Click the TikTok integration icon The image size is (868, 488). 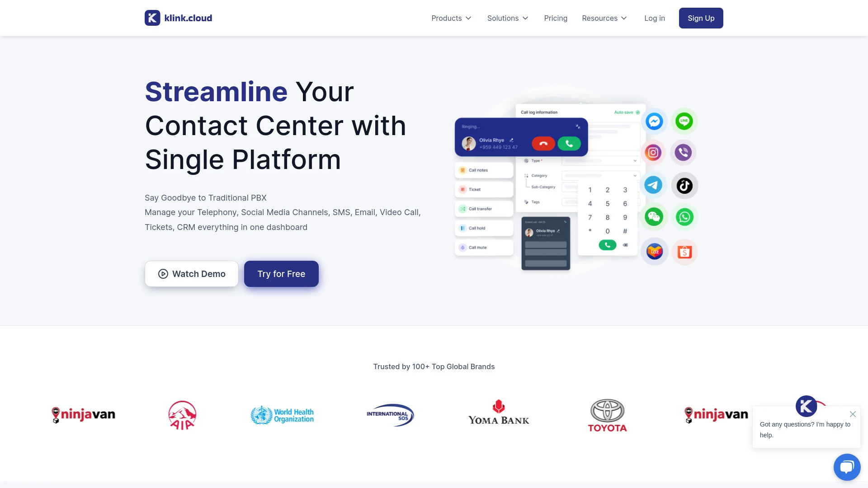[x=684, y=185]
